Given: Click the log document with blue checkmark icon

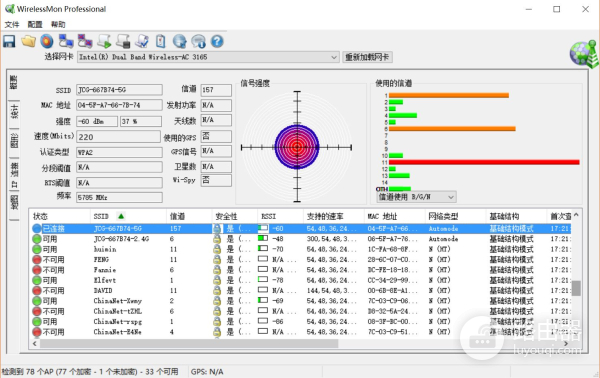Looking at the screenshot, I should pyautogui.click(x=142, y=41).
